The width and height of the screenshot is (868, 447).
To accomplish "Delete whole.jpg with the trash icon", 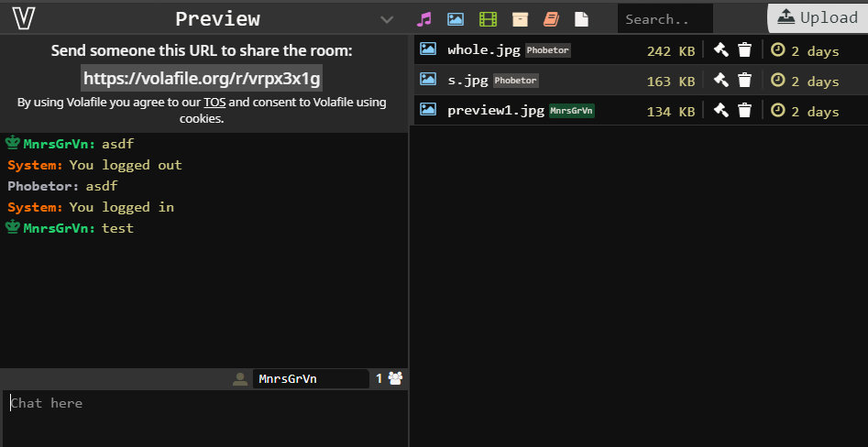I will (745, 49).
